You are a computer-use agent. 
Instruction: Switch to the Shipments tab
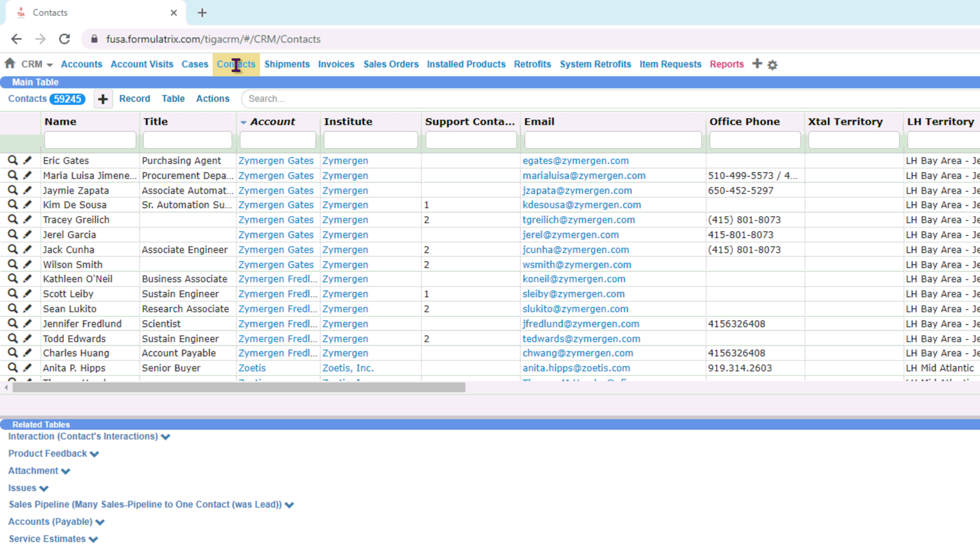(x=287, y=64)
